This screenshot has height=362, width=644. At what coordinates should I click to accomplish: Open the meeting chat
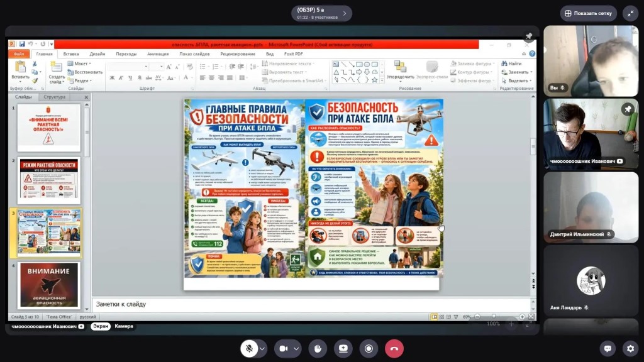click(x=608, y=349)
